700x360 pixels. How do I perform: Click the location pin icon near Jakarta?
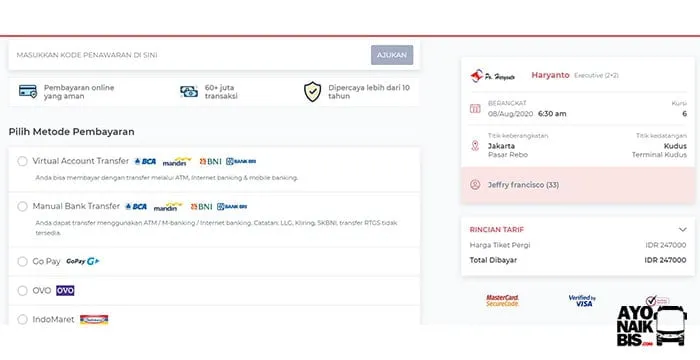(475, 146)
